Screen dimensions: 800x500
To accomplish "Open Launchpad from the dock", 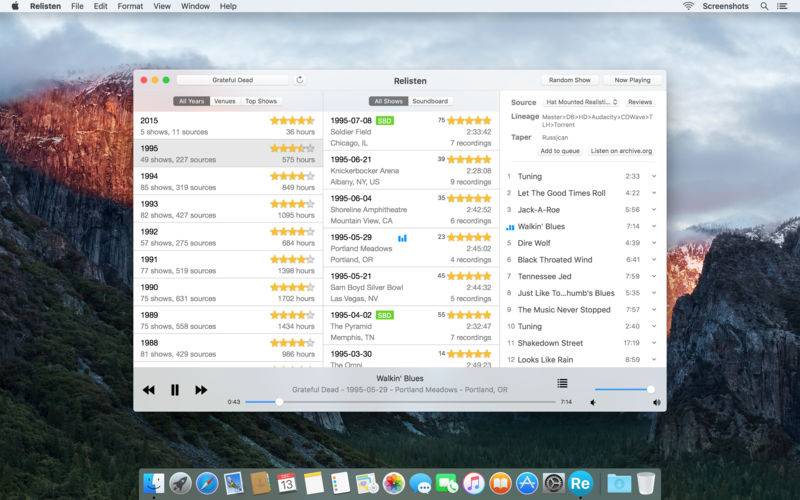I will coord(180,483).
